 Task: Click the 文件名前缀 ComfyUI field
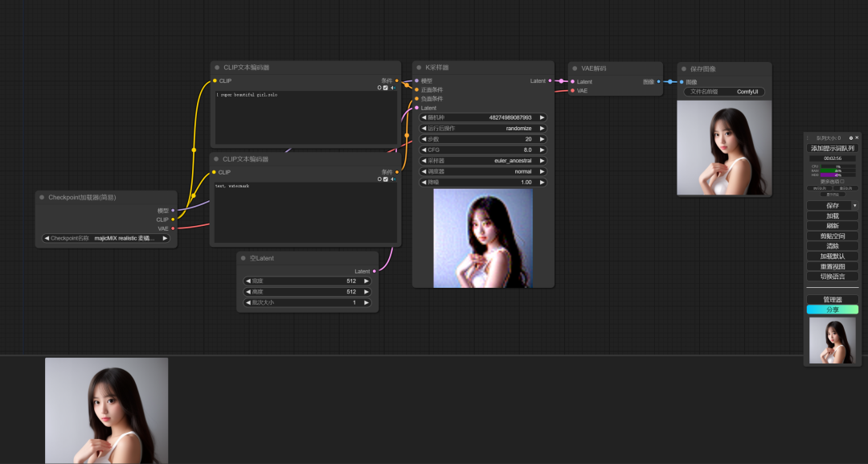point(724,92)
